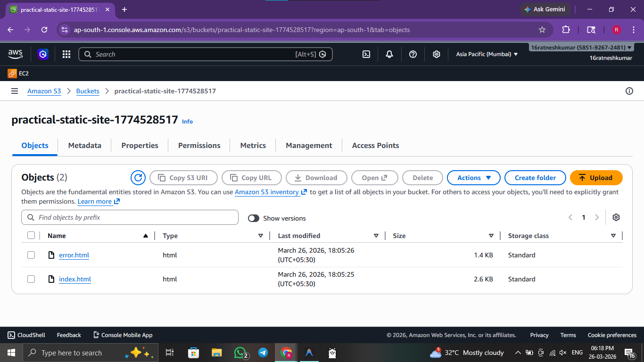Open the side navigation hamburger menu

[15, 91]
